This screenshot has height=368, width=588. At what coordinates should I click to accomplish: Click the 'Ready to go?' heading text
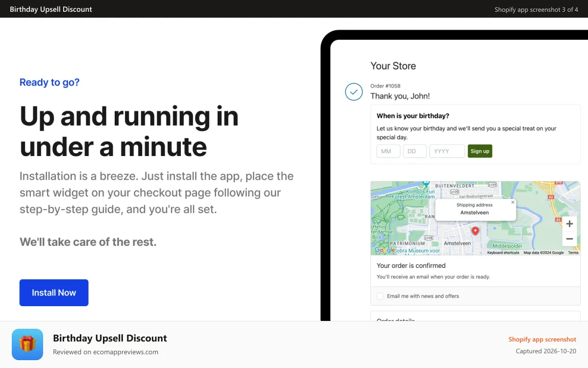tap(49, 82)
